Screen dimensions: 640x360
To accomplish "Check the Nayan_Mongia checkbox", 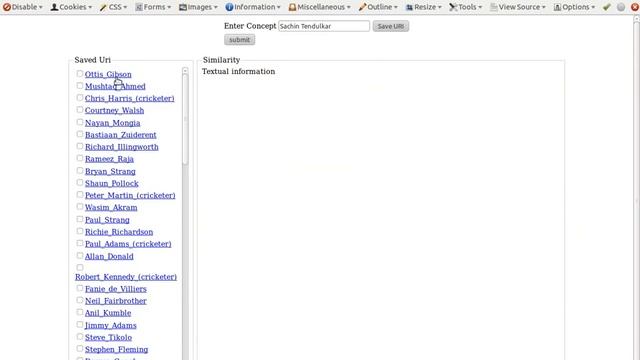I will 80,122.
